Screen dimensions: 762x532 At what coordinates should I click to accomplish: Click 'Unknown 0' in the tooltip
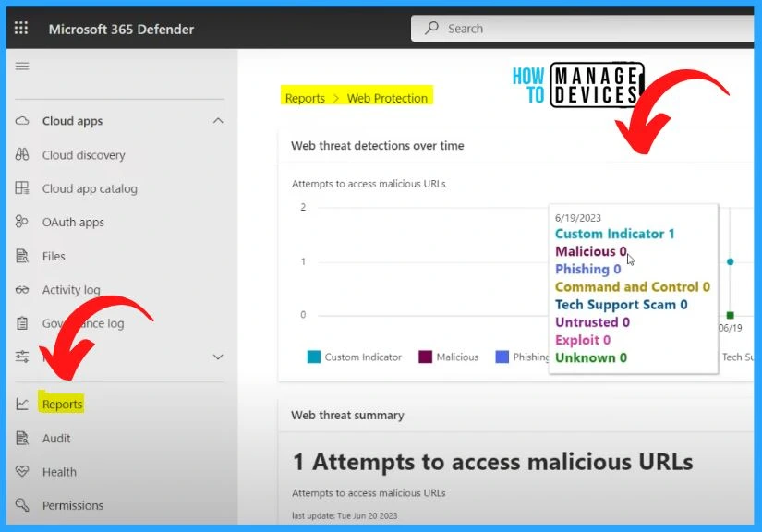[x=591, y=357]
